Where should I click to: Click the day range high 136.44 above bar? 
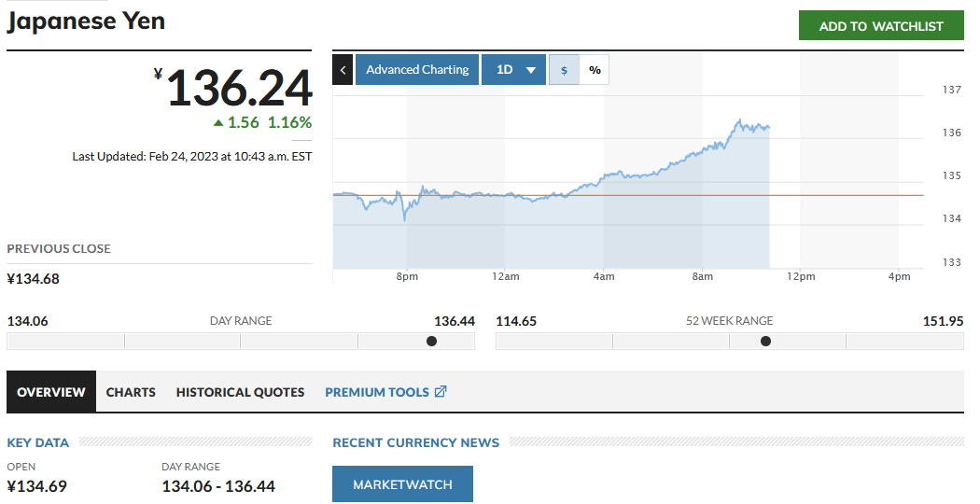(x=455, y=321)
